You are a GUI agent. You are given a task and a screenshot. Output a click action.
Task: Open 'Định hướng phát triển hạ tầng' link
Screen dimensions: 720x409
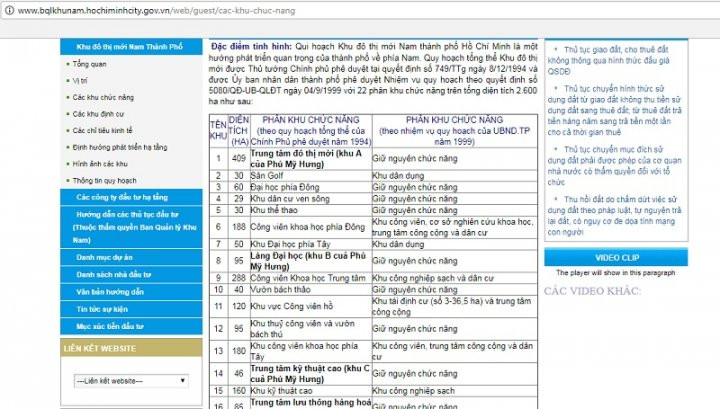pos(118,147)
